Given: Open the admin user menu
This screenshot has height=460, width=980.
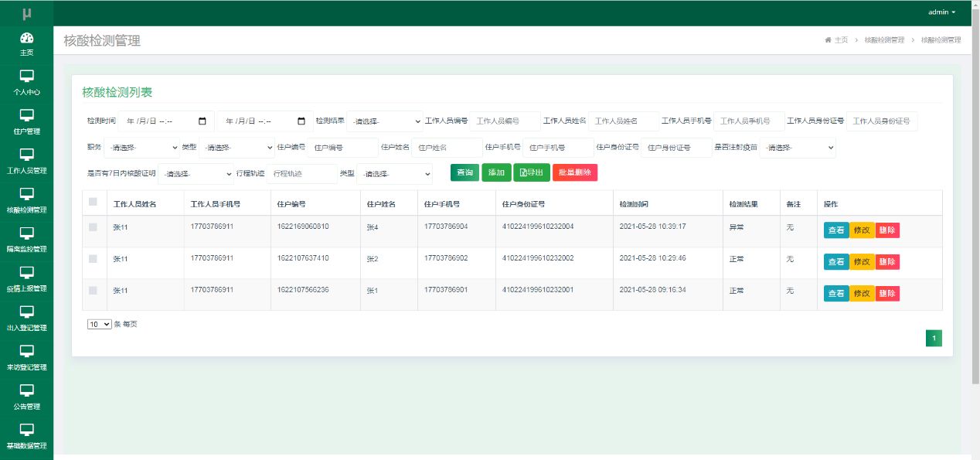Looking at the screenshot, I should coord(941,12).
